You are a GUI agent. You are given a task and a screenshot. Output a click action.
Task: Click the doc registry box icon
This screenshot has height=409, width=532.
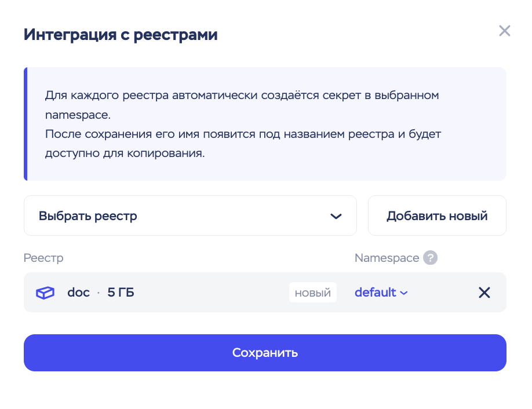pos(45,293)
